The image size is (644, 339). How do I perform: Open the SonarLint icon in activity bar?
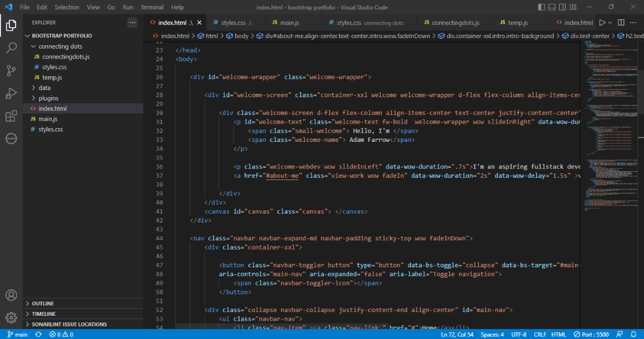[x=11, y=139]
